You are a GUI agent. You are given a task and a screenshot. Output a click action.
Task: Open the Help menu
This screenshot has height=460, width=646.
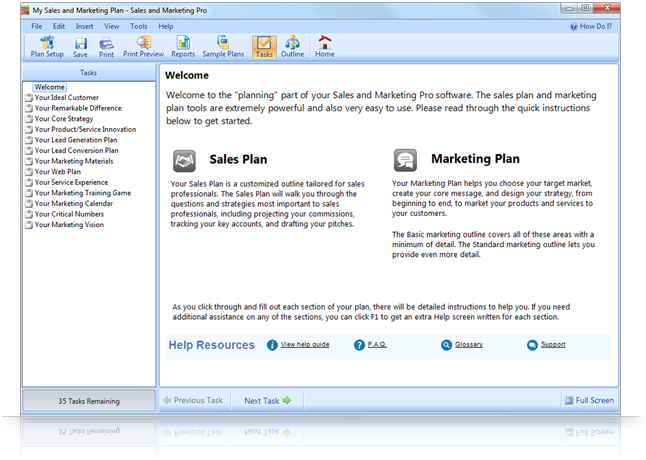coord(166,26)
